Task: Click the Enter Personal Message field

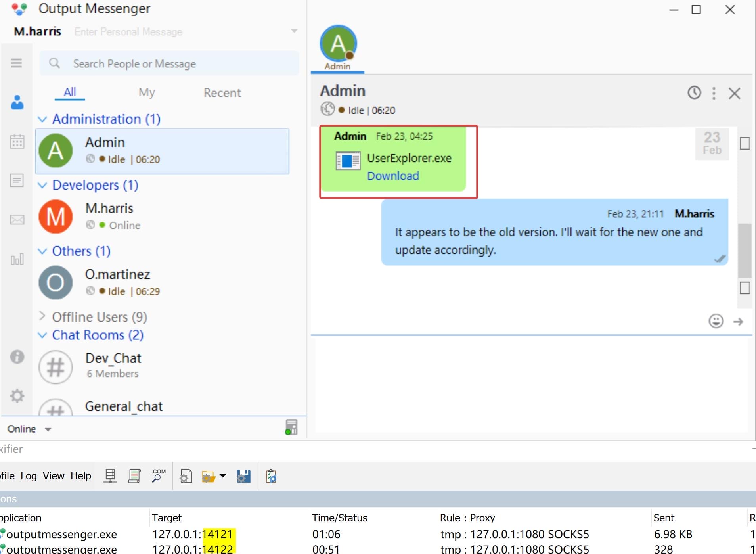Action: [128, 31]
